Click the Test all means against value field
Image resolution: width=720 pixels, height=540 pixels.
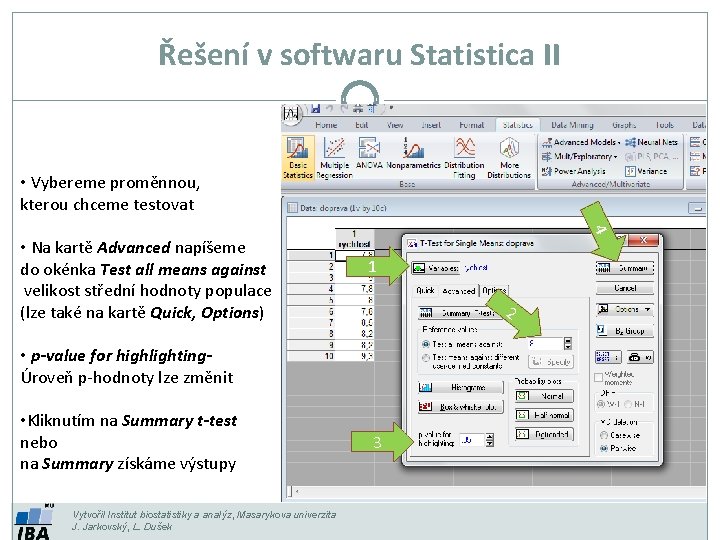(x=546, y=343)
